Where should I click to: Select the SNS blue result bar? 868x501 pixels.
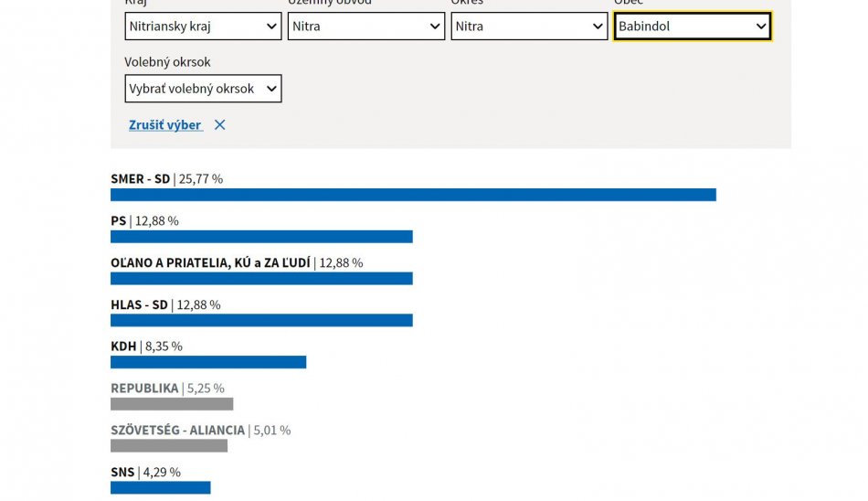coord(160,487)
